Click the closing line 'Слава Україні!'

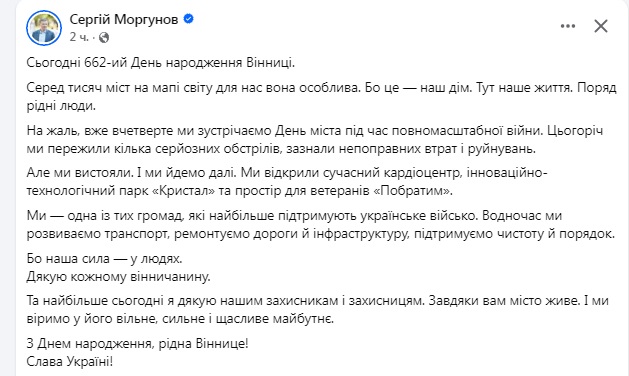point(70,362)
